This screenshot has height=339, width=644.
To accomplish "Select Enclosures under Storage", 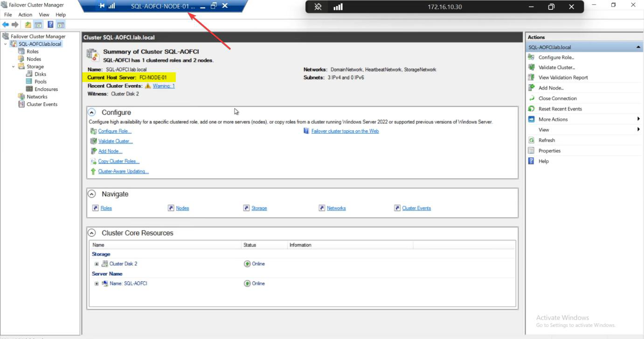I will (46, 89).
